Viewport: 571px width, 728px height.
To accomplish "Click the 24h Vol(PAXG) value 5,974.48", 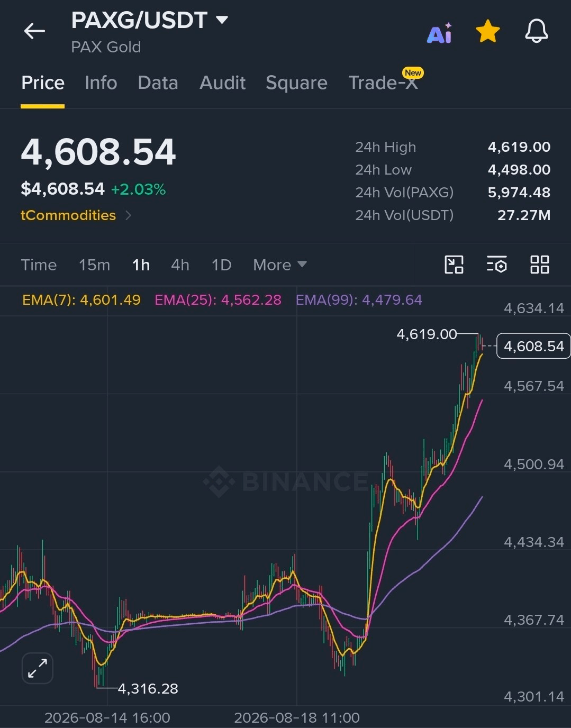I will click(x=519, y=193).
